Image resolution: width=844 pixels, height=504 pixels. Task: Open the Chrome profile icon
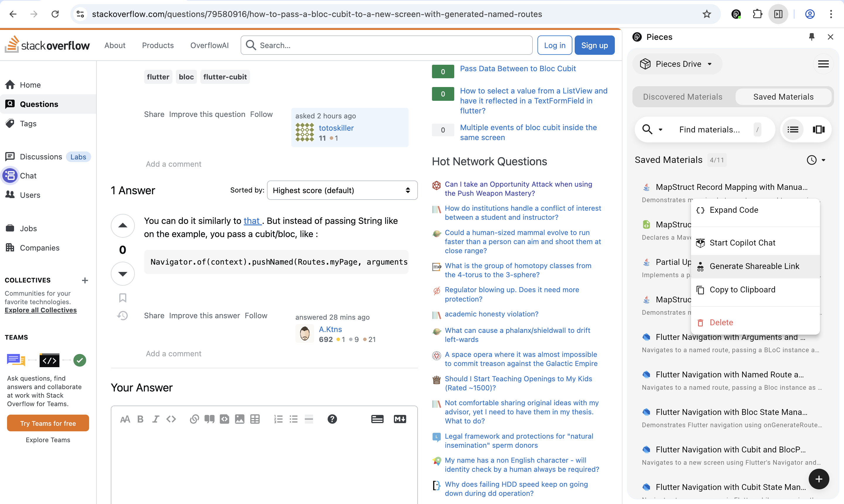(x=810, y=14)
